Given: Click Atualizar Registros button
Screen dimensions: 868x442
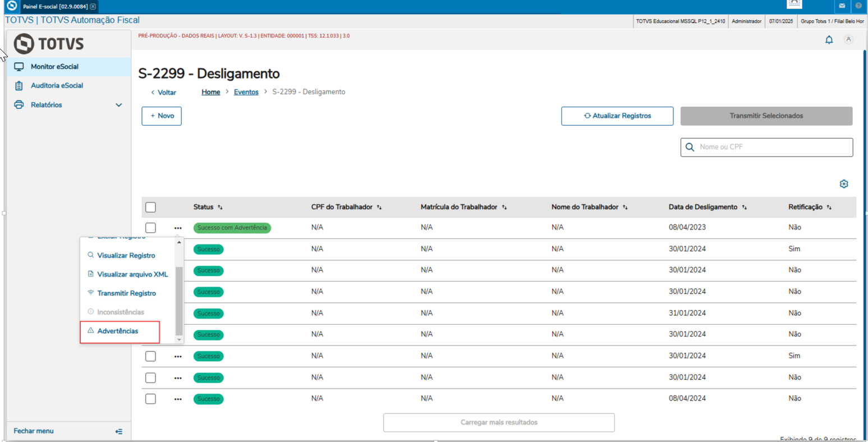Looking at the screenshot, I should pyautogui.click(x=617, y=116).
